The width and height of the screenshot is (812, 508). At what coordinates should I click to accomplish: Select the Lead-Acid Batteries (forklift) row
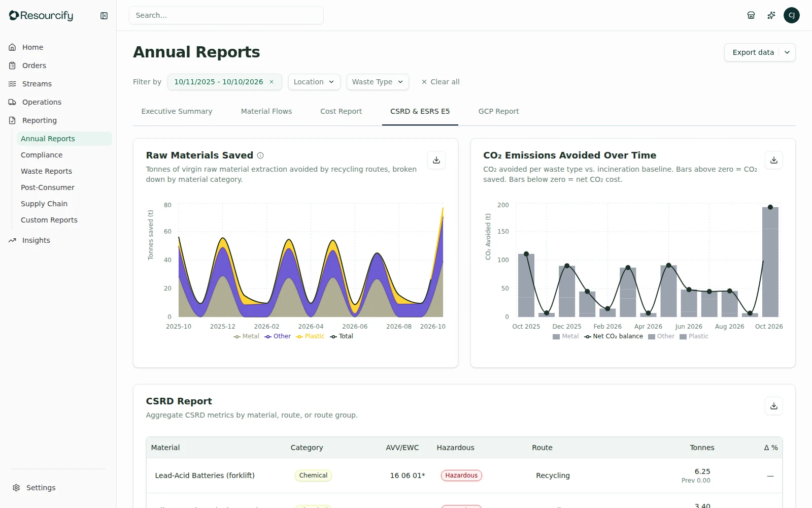pos(464,475)
